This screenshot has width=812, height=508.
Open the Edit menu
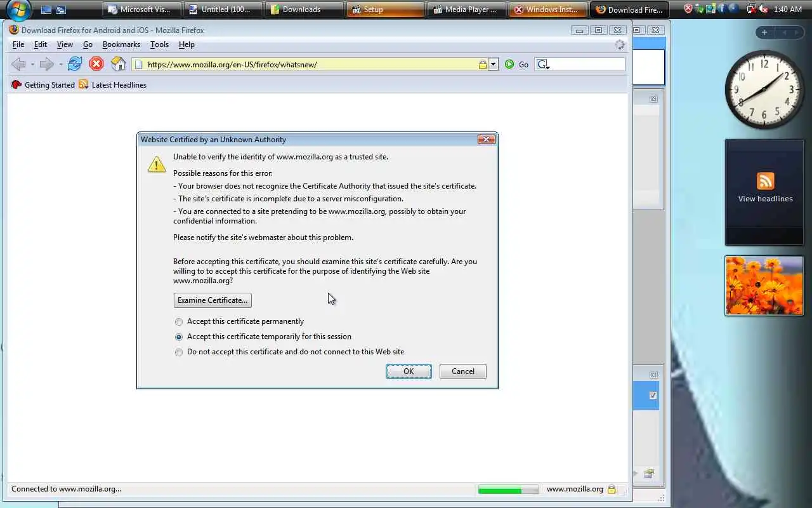click(41, 44)
